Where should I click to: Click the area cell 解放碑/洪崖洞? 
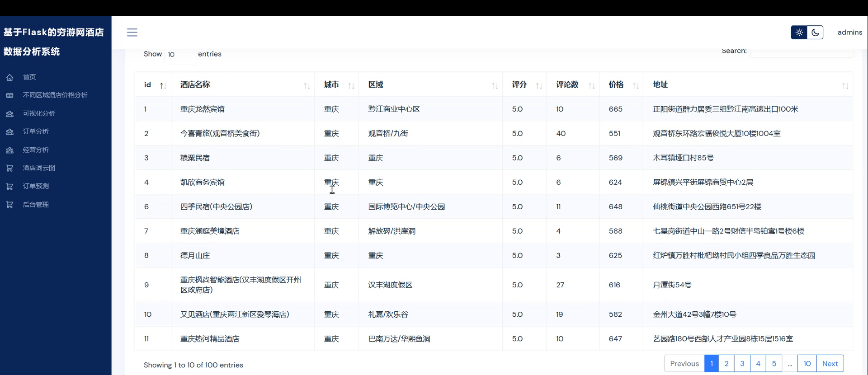[392, 231]
